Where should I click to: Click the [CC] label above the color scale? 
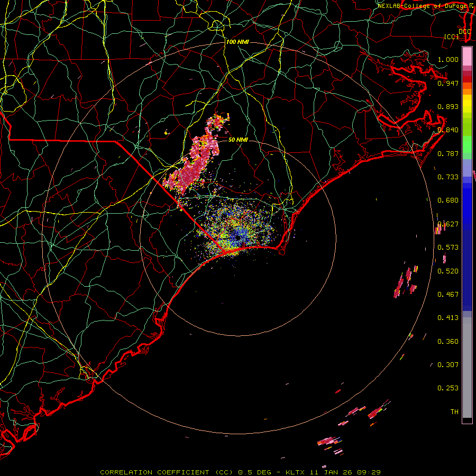click(452, 36)
